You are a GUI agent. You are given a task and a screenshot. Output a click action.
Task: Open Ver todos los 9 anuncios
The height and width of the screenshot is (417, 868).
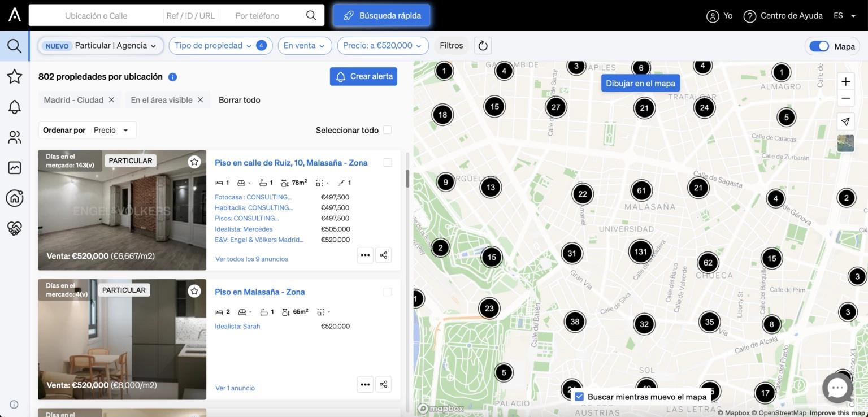point(252,259)
